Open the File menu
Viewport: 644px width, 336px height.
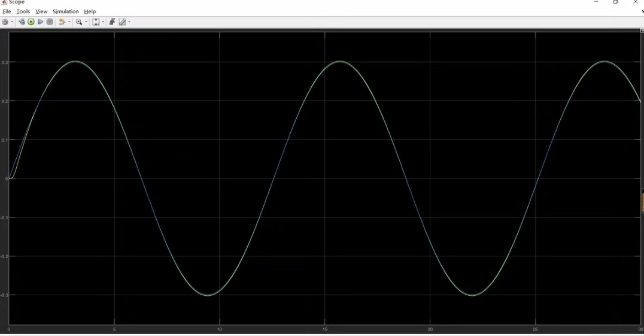point(7,11)
